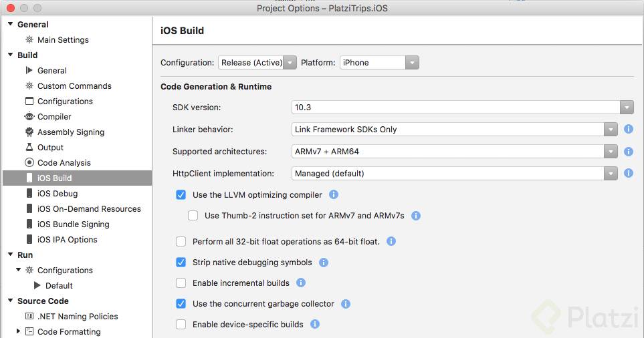The height and width of the screenshot is (338, 644).
Task: Click the target icon beside Code Analysis
Action: pos(29,162)
